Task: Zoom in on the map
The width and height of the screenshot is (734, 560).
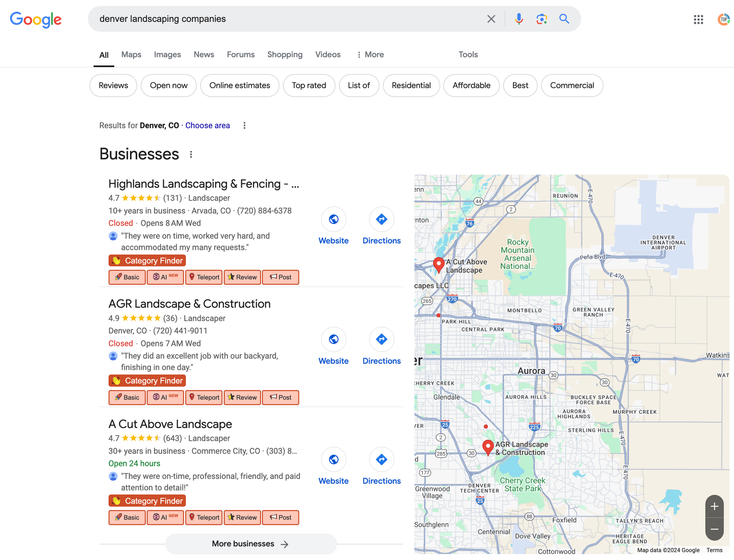Action: pos(715,506)
